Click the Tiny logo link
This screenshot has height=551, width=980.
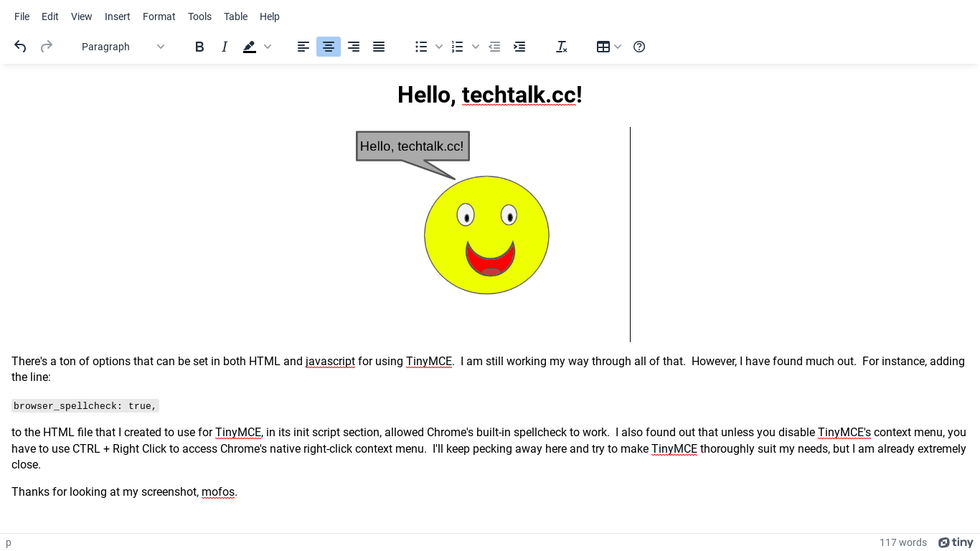956,542
